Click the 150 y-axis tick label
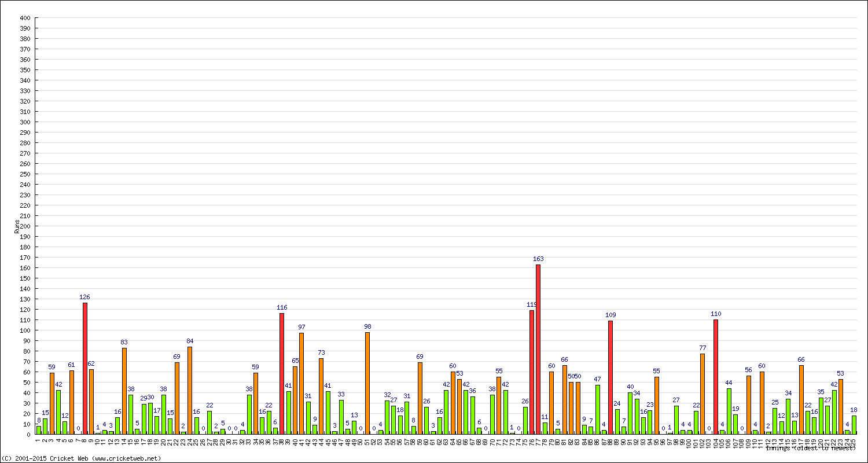Image resolution: width=868 pixels, height=463 pixels. [24, 278]
